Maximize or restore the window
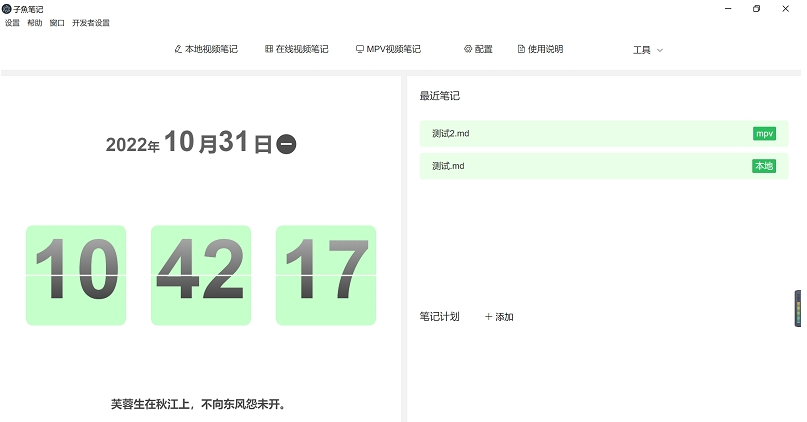 click(x=757, y=9)
